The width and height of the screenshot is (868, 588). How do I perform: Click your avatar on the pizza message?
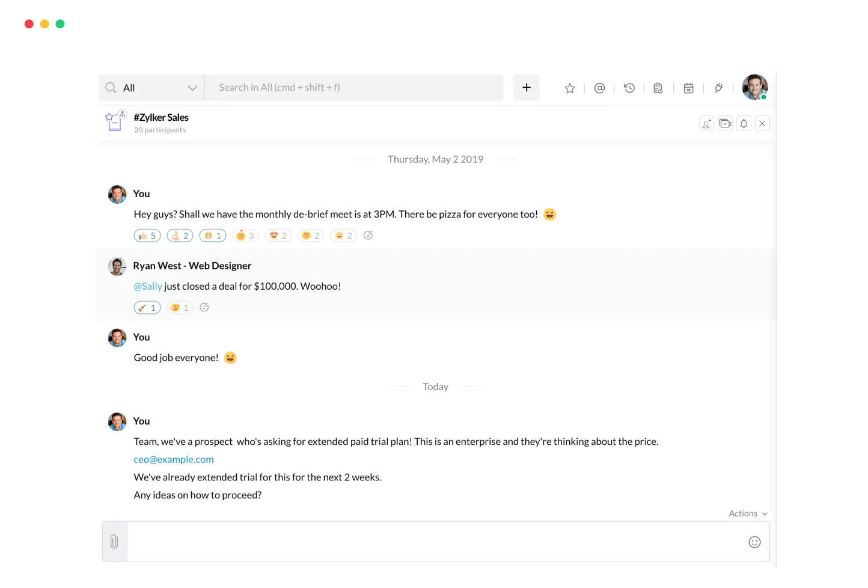(x=117, y=194)
